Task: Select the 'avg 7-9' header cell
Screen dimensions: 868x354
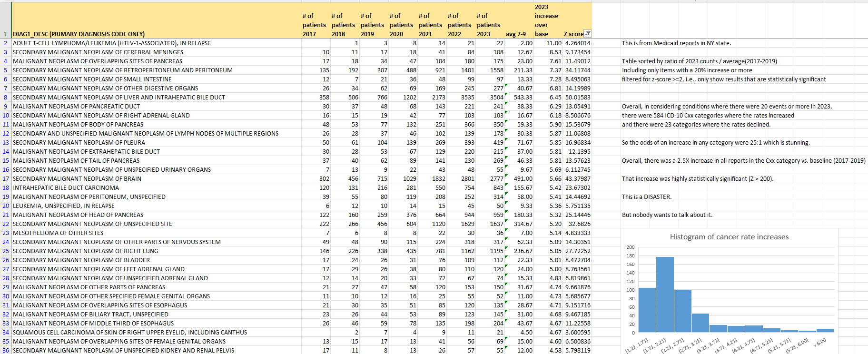Action: 519,20
